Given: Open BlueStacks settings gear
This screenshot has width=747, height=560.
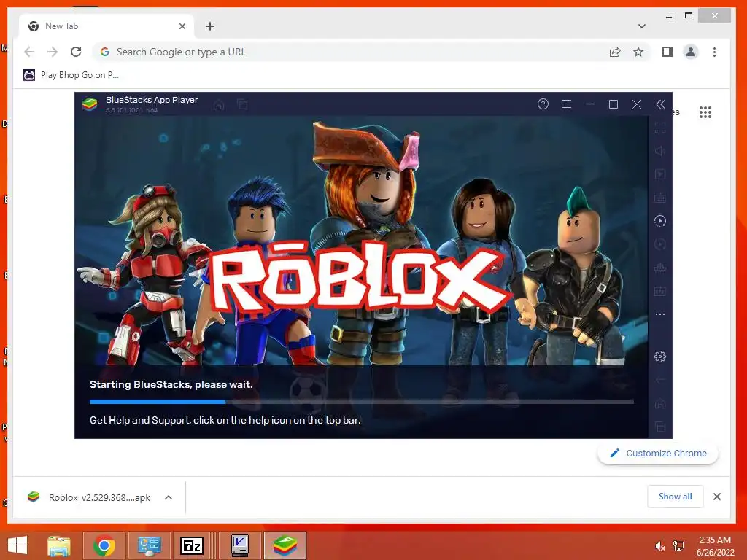Looking at the screenshot, I should [659, 356].
